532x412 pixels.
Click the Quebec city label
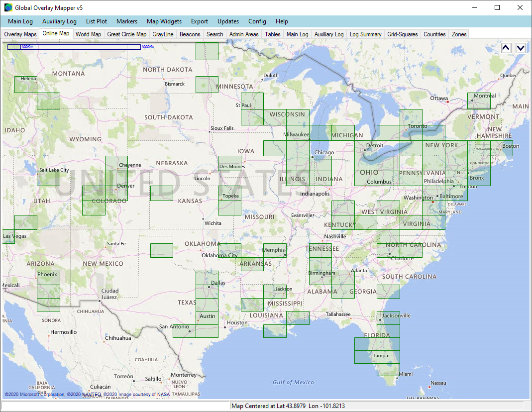[x=509, y=75]
